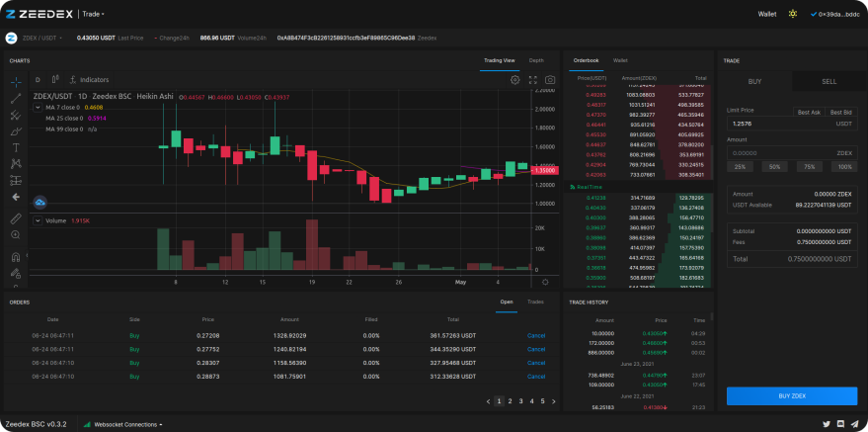Cancel the 0.27208 buy order

coord(536,335)
